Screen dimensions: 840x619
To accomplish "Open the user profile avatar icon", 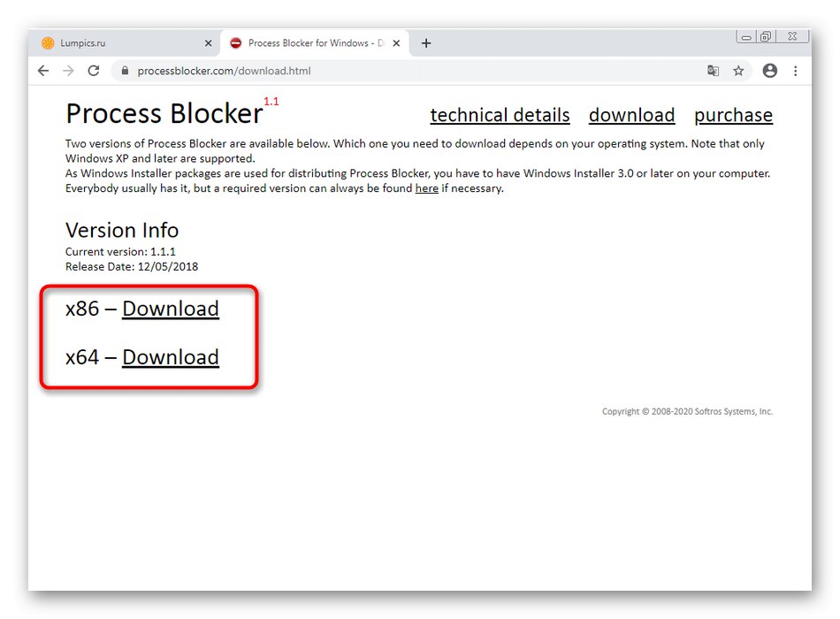I will [x=770, y=71].
